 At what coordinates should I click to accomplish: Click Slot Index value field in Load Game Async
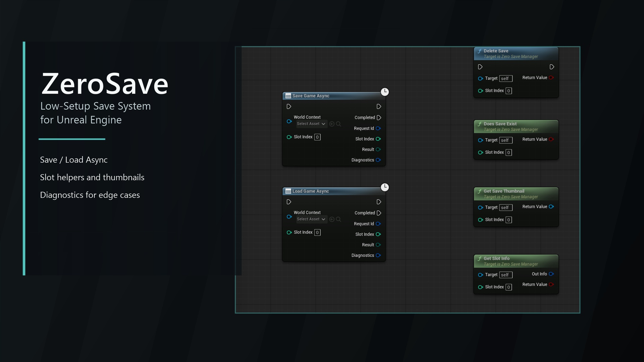pyautogui.click(x=317, y=232)
